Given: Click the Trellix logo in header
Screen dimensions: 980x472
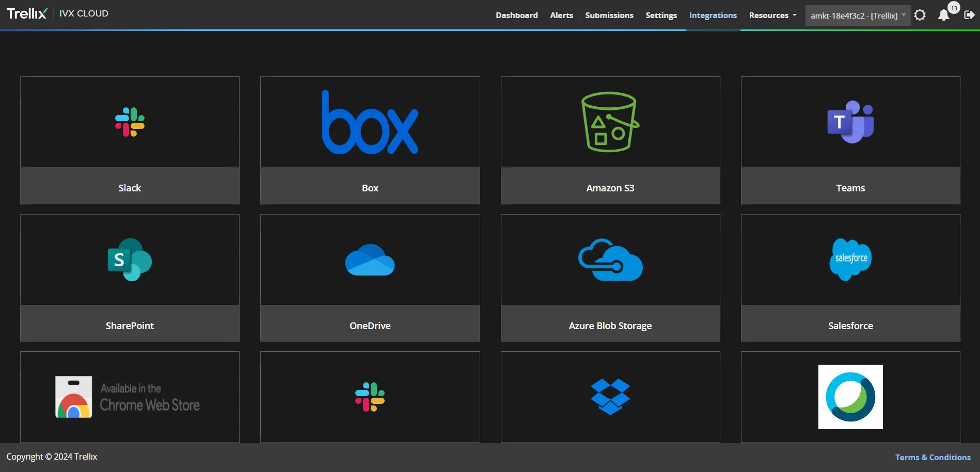Looking at the screenshot, I should point(27,13).
